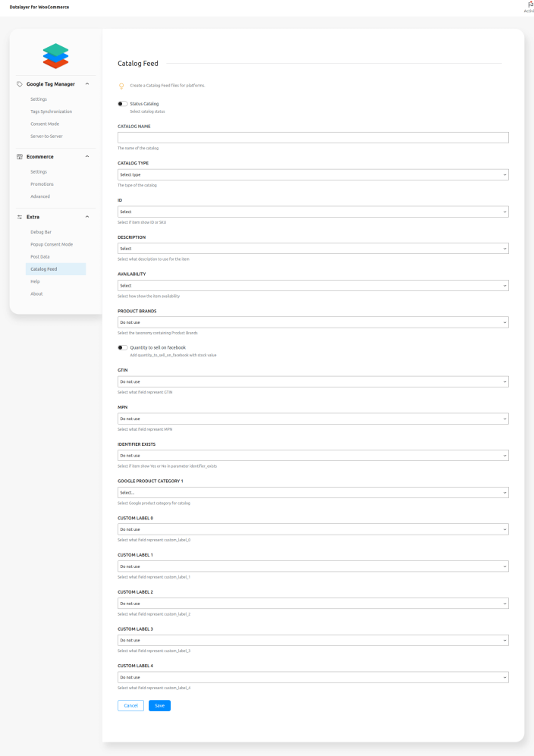The height and width of the screenshot is (756, 534).
Task: Open the Availability select dropdown
Action: click(313, 286)
